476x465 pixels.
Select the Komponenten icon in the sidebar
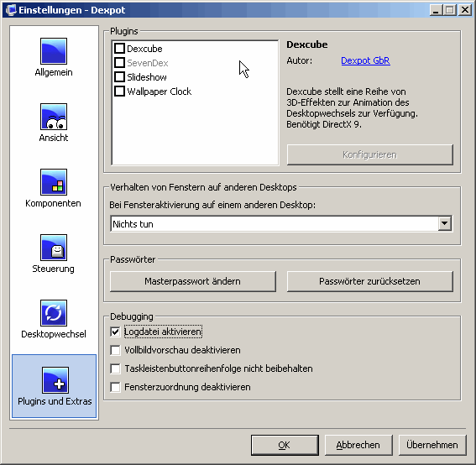(x=54, y=182)
